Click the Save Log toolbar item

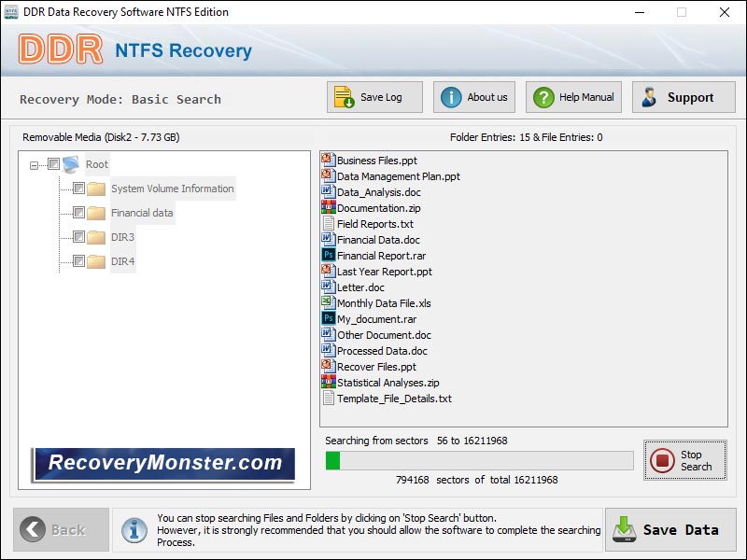pos(373,96)
